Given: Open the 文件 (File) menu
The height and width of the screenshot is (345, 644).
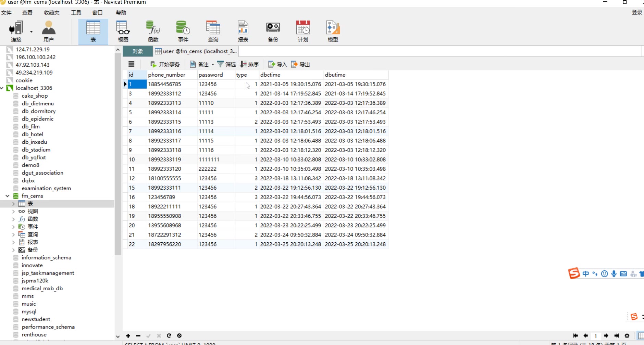Looking at the screenshot, I should point(7,13).
